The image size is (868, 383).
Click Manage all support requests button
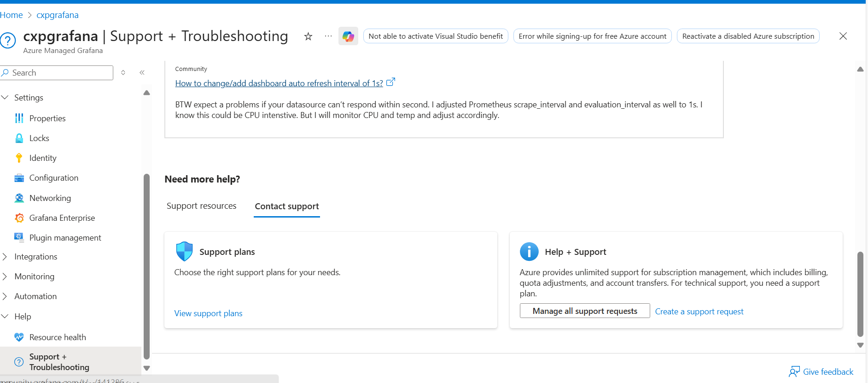(x=585, y=311)
